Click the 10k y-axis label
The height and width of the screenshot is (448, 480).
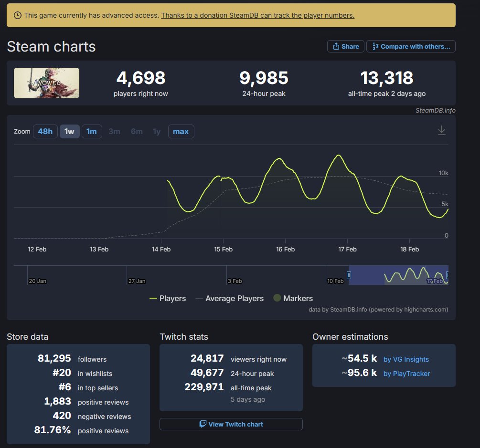443,173
